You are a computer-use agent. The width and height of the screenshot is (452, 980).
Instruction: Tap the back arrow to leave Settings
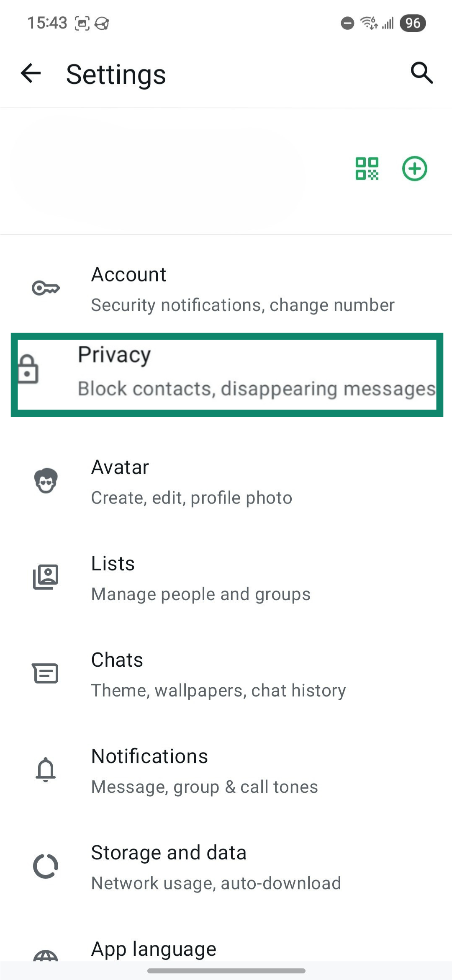[30, 73]
